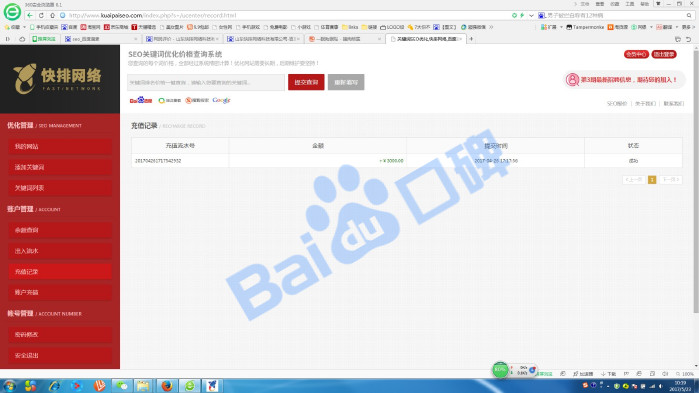Select the Google search engine logo
Screen dimensions: 699x393
point(222,100)
